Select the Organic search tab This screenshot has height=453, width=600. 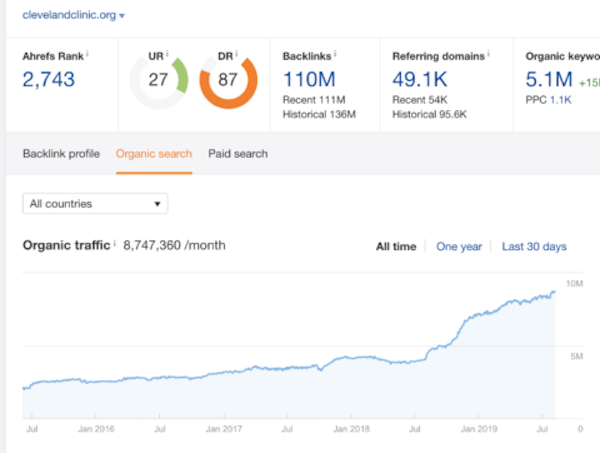click(x=154, y=154)
